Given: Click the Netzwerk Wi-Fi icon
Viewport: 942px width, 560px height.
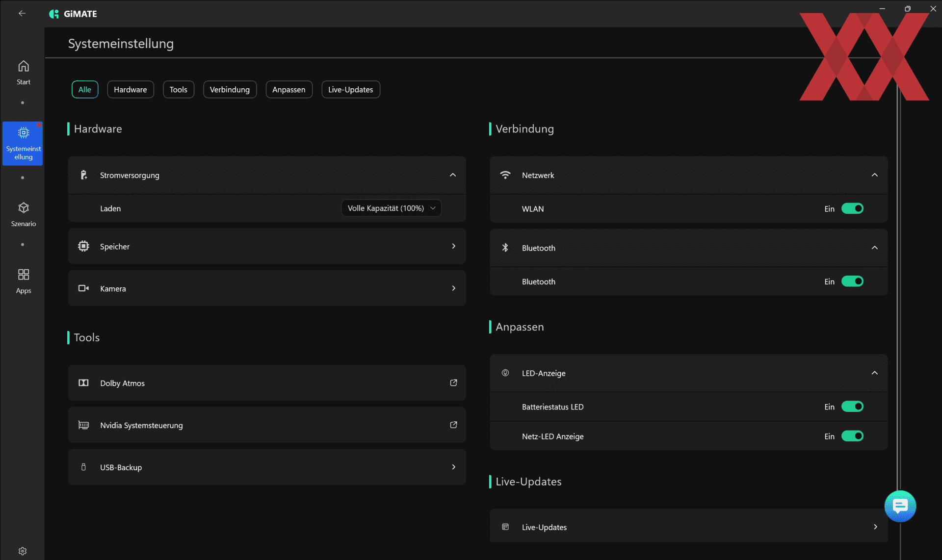Looking at the screenshot, I should click(505, 175).
